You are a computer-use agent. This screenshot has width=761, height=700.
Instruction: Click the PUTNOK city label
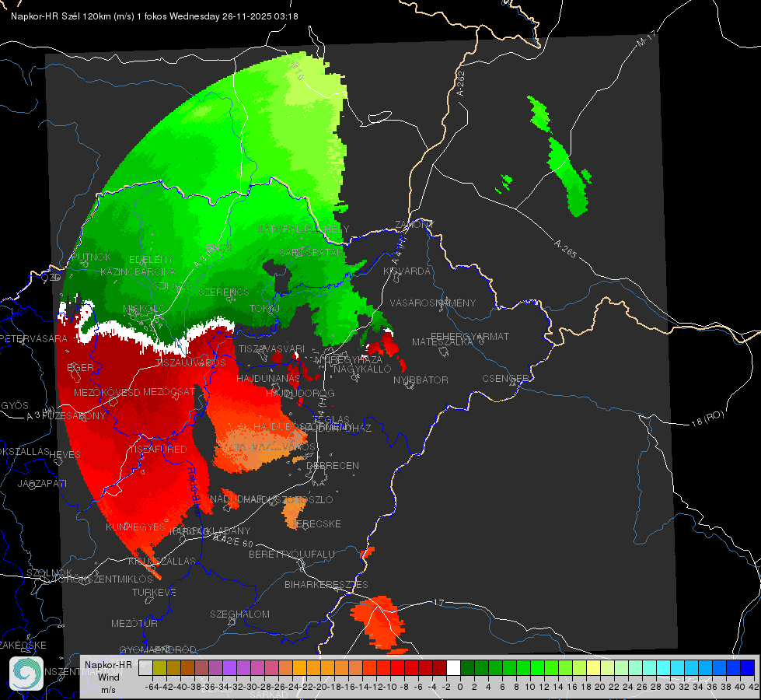coord(91,257)
